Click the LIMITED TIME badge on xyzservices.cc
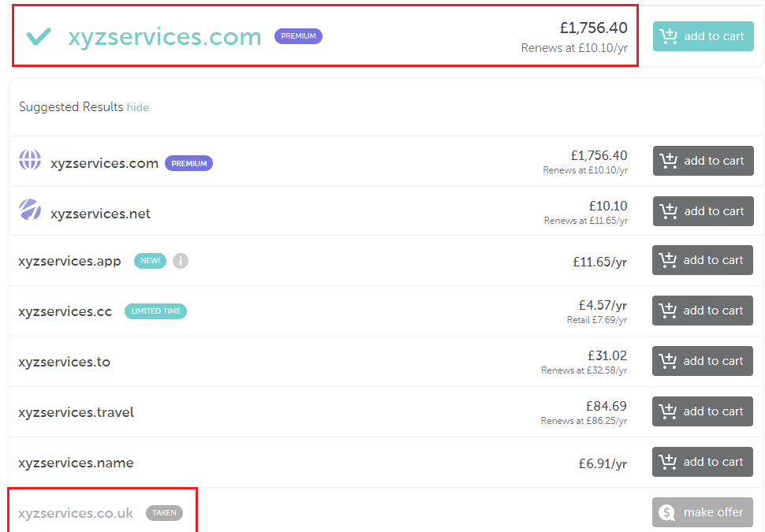This screenshot has width=765, height=532. 155,311
